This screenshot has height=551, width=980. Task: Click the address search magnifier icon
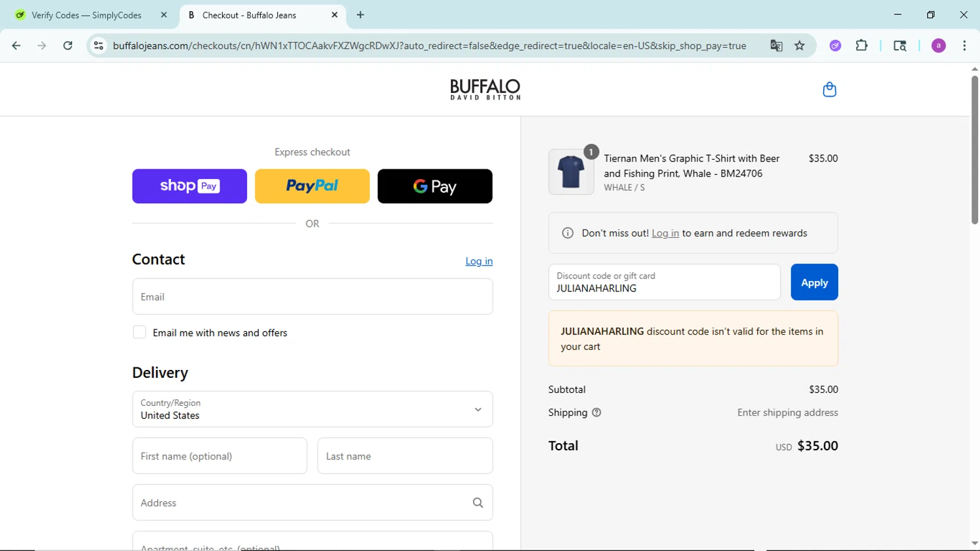(x=478, y=503)
